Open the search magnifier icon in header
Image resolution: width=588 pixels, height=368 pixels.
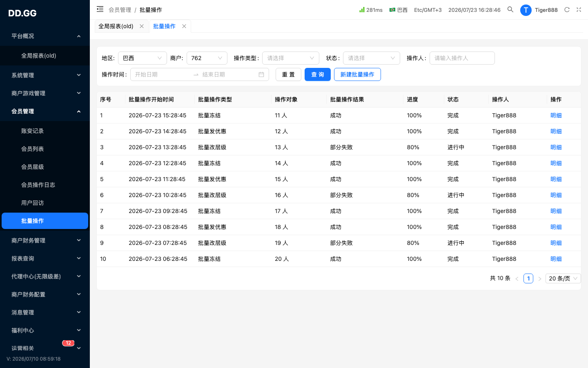(510, 9)
